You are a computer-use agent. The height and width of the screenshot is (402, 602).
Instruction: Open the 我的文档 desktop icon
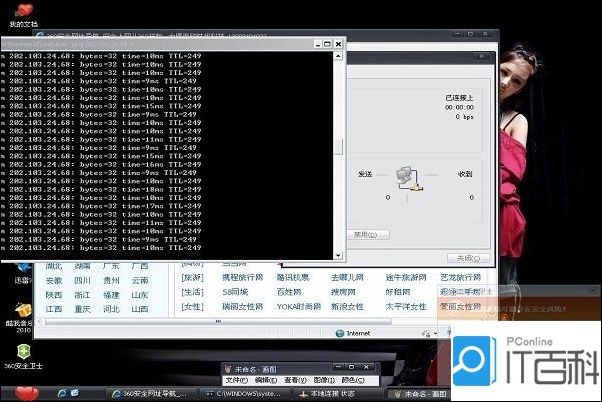pos(23,15)
